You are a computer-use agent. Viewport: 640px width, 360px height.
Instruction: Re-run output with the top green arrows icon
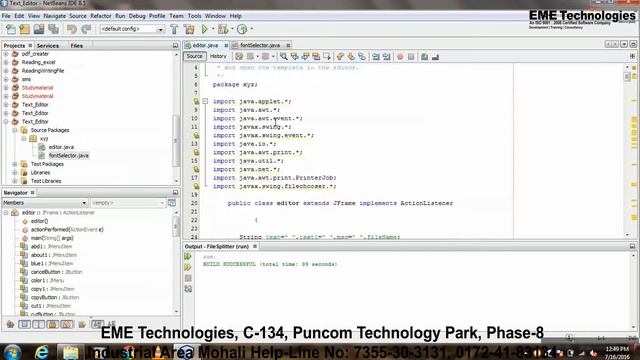[188, 256]
